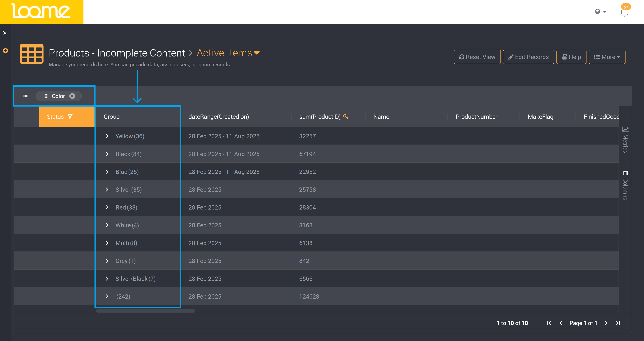Go to last page
644x341 pixels.
(618, 323)
